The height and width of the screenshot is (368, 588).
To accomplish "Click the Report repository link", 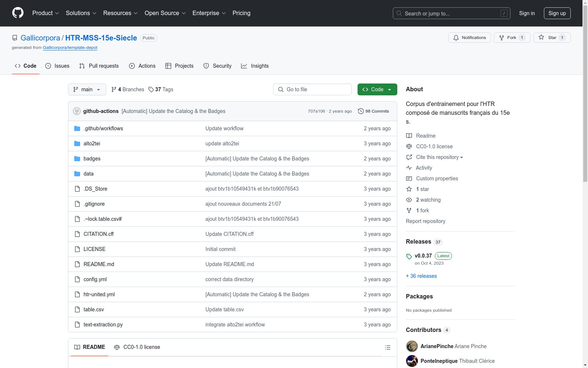I will click(x=426, y=221).
